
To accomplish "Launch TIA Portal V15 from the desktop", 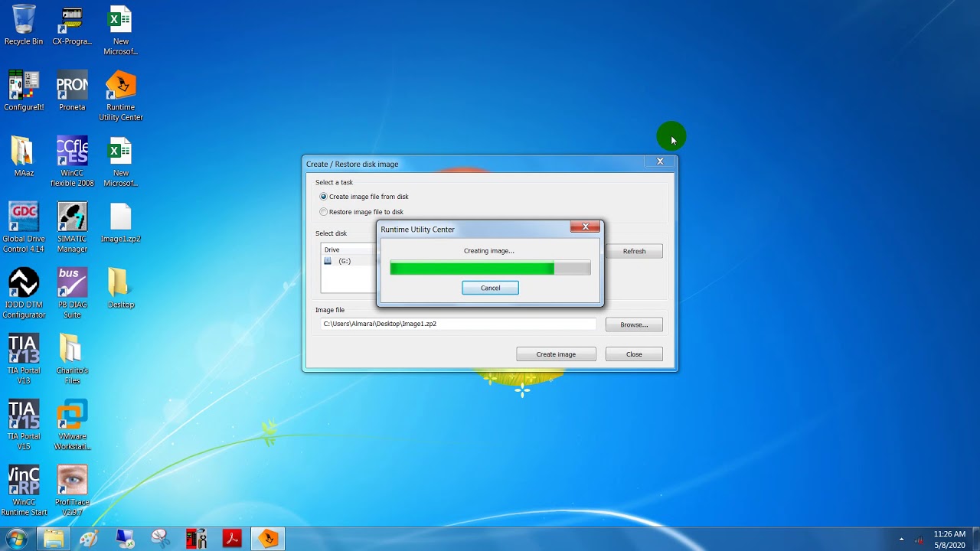I will click(x=24, y=425).
